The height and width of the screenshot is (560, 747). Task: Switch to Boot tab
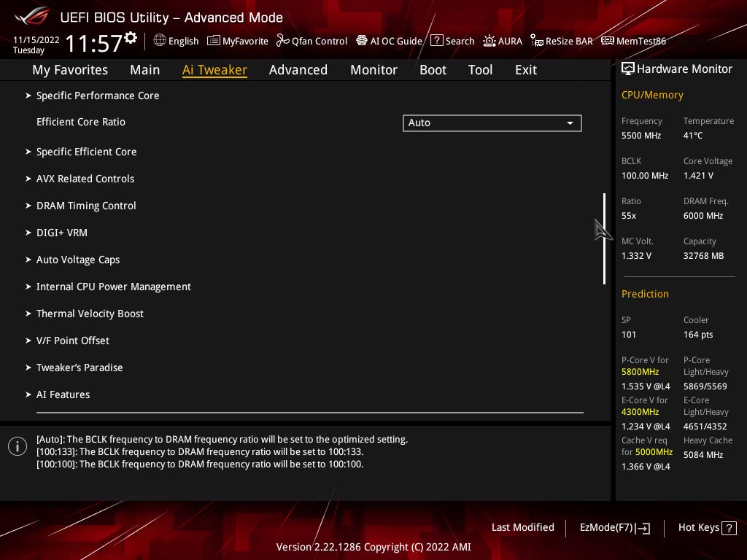click(433, 70)
